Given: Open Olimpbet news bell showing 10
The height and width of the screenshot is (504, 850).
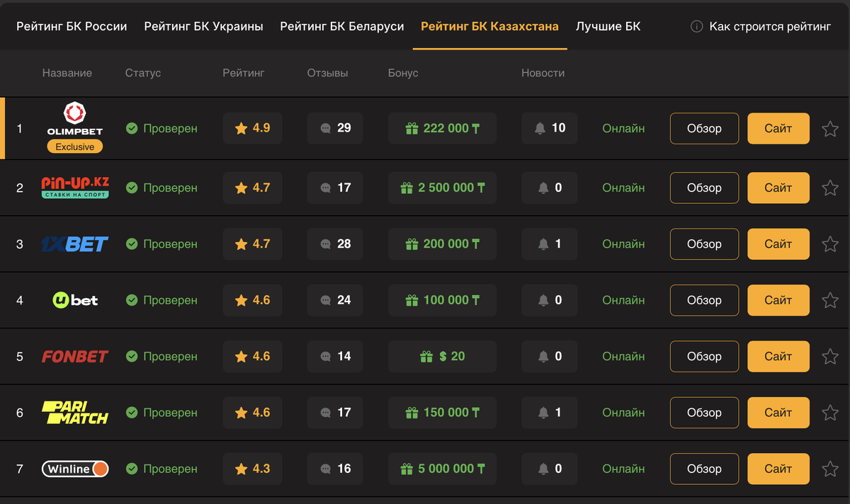Looking at the screenshot, I should pos(549,128).
